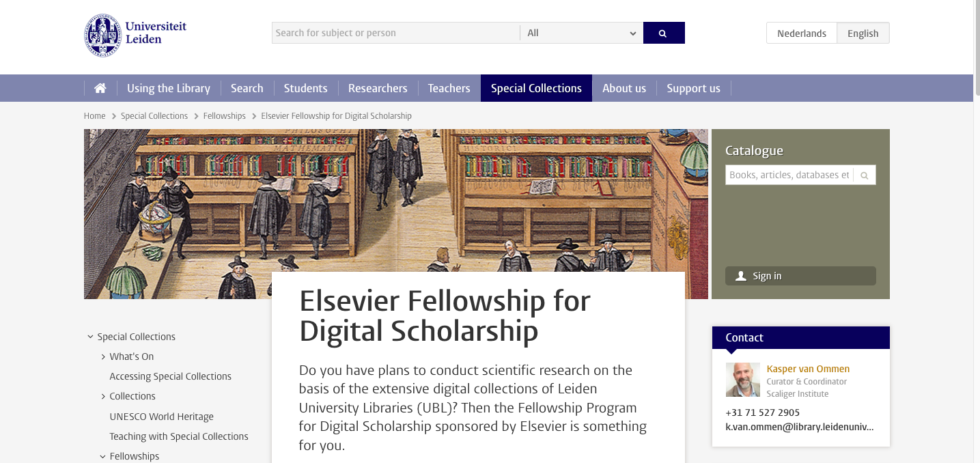Click the 'Search for subject or person' field
Screen dimensions: 980x463
396,33
